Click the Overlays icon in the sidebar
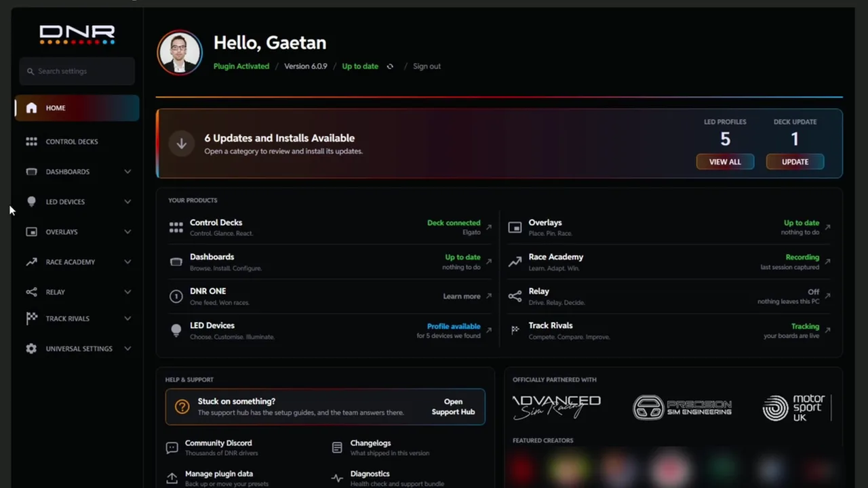The image size is (868, 488). click(31, 232)
